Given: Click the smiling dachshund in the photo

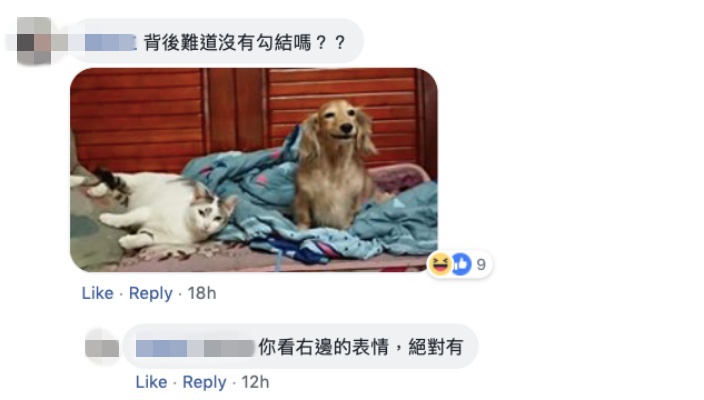Looking at the screenshot, I should [334, 166].
